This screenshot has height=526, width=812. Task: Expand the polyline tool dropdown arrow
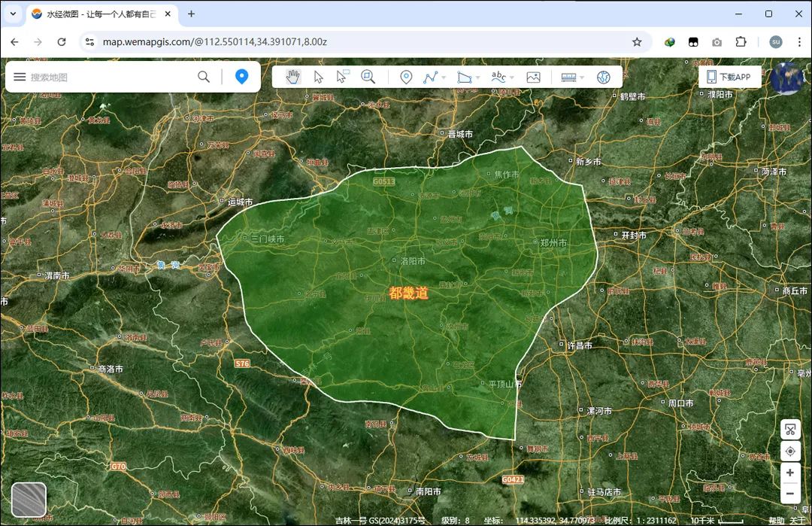tap(444, 78)
